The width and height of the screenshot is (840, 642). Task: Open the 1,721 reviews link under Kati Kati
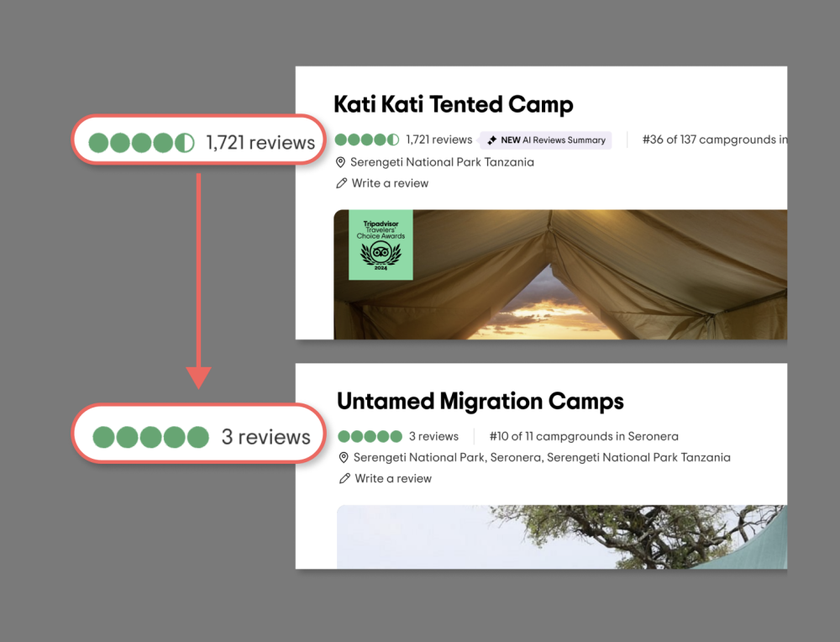pyautogui.click(x=438, y=139)
